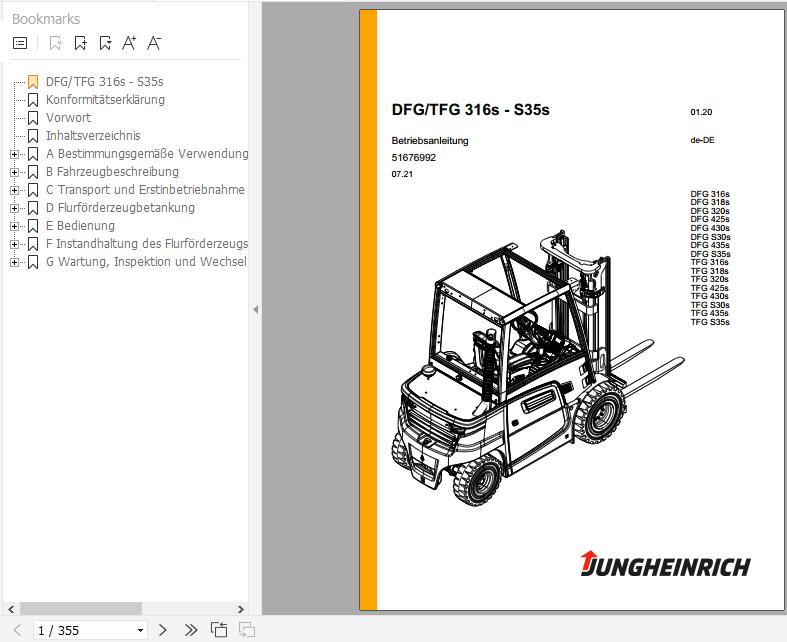The height and width of the screenshot is (642, 787).
Task: Click the add new bookmark icon
Action: (80, 43)
